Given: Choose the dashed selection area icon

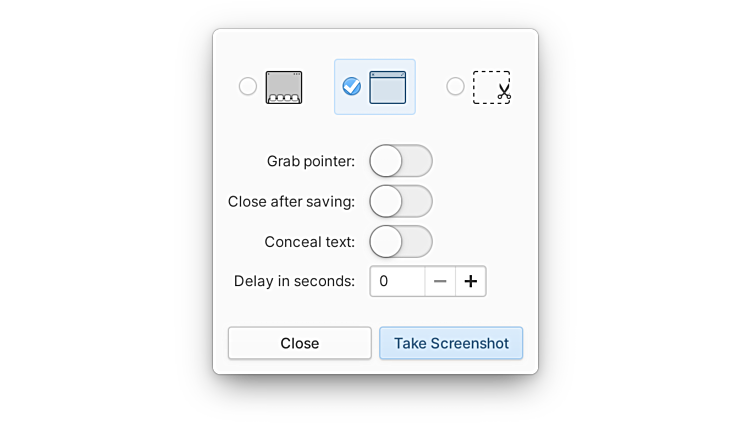Looking at the screenshot, I should [490, 87].
